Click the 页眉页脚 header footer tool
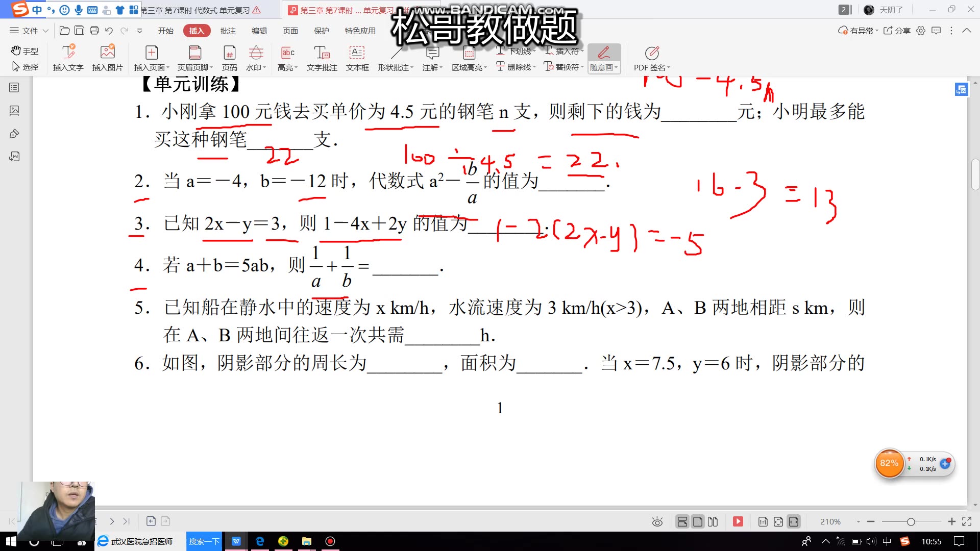 (x=195, y=58)
